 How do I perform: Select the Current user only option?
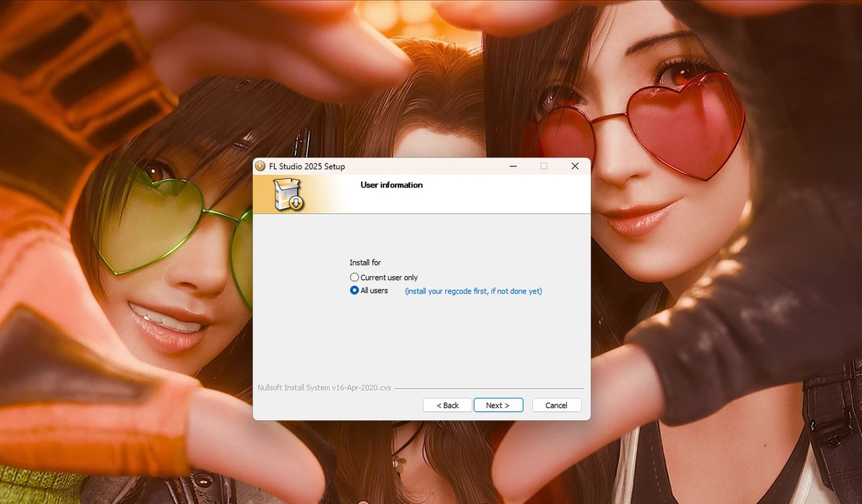click(384, 278)
